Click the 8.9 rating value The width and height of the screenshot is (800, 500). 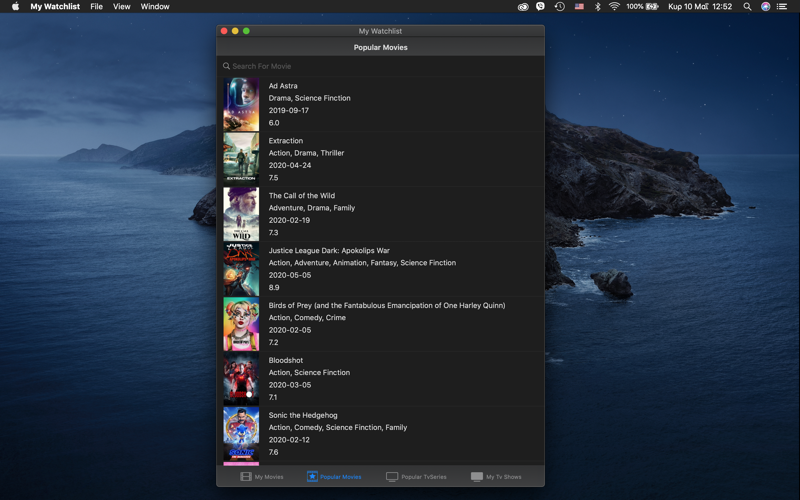click(274, 287)
